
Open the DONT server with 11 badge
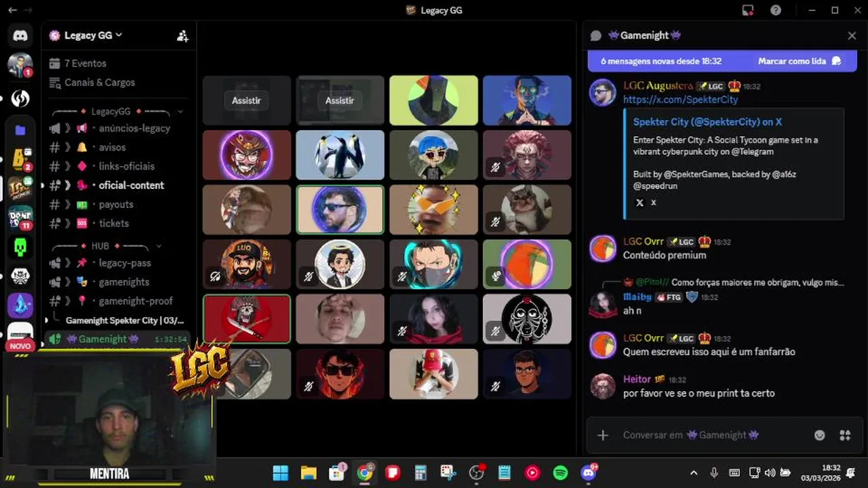tap(20, 218)
